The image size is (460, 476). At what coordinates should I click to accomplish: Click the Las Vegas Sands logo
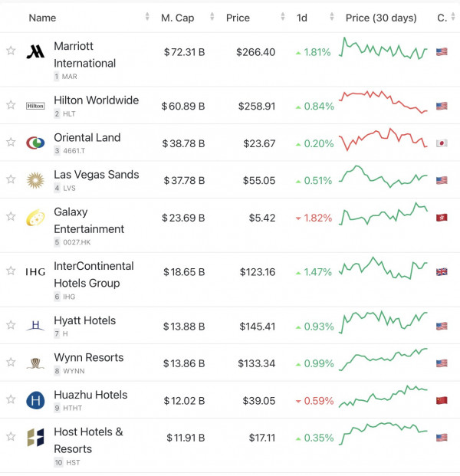tap(35, 180)
